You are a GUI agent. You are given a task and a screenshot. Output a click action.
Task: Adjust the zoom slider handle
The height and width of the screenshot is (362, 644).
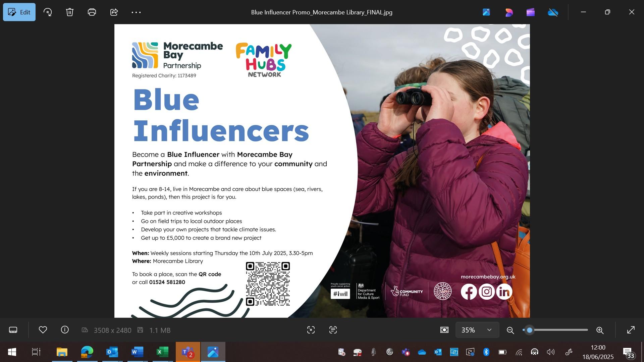pyautogui.click(x=530, y=330)
